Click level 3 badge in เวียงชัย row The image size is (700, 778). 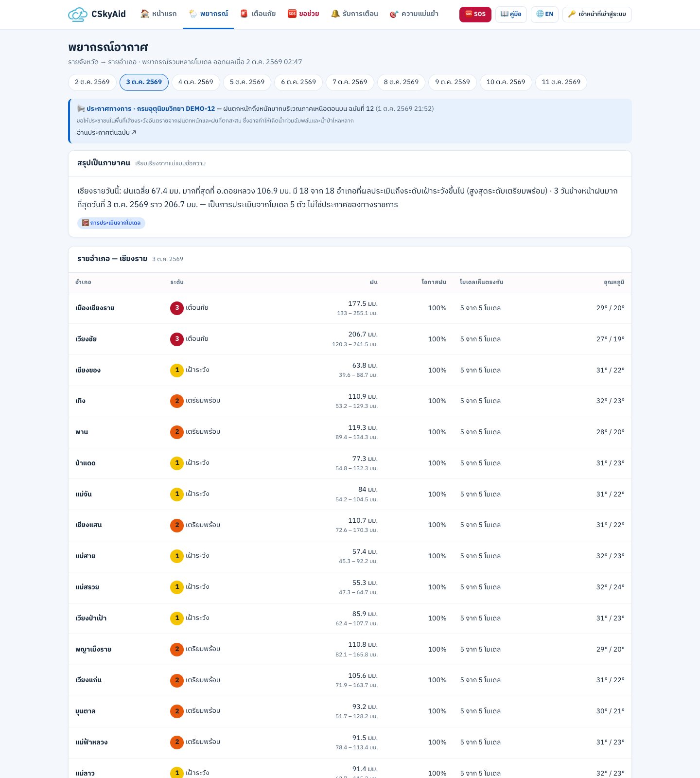tap(177, 339)
